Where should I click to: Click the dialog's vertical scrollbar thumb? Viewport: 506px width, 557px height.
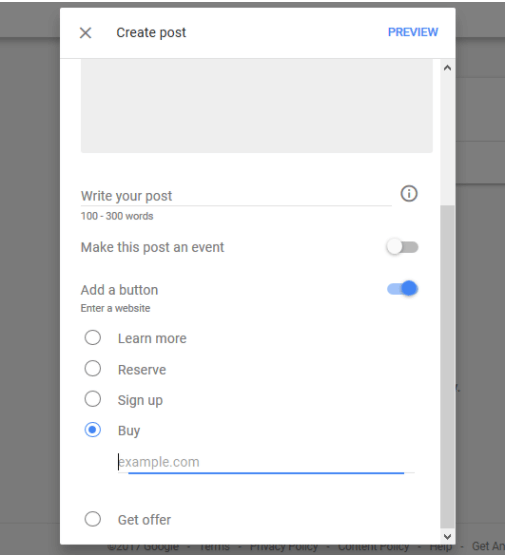click(x=447, y=367)
